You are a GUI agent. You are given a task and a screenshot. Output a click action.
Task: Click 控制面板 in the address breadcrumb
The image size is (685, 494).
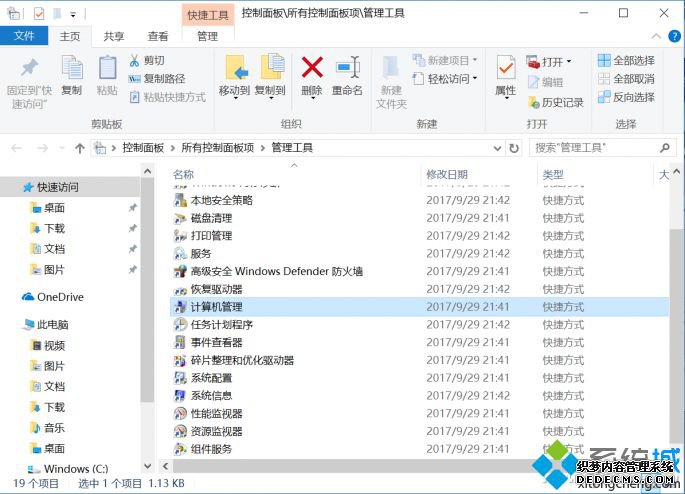(x=143, y=148)
